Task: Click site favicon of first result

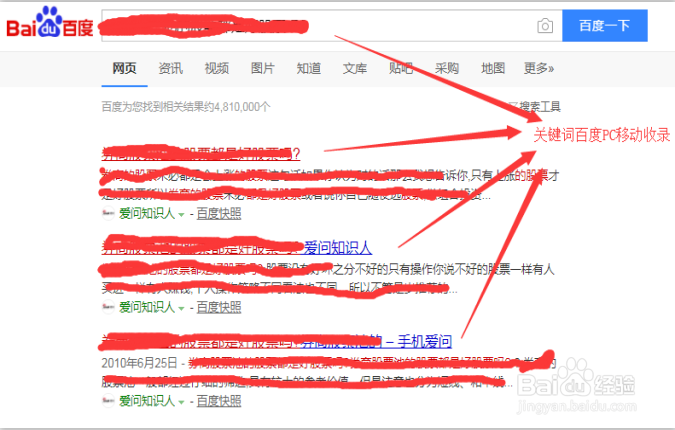Action: coord(108,213)
